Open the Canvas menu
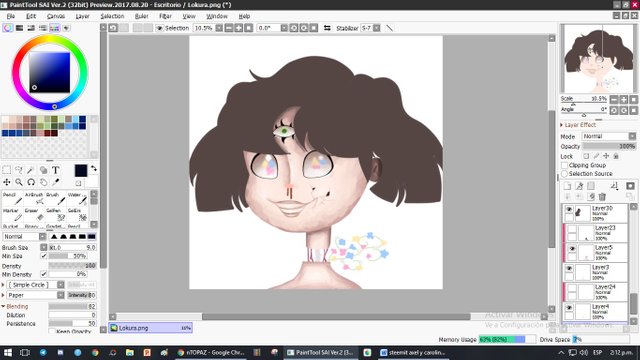 tap(56, 16)
